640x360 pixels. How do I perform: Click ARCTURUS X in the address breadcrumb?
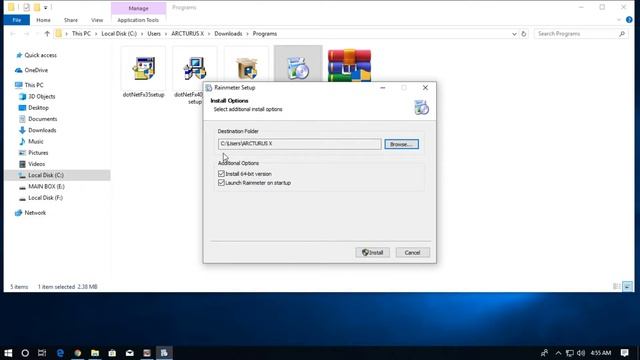pyautogui.click(x=187, y=34)
